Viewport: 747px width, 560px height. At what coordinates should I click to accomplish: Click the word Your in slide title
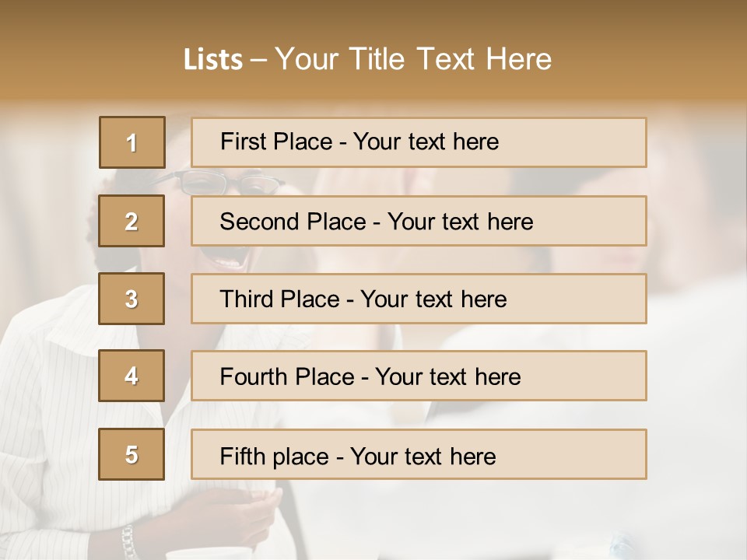coord(307,59)
